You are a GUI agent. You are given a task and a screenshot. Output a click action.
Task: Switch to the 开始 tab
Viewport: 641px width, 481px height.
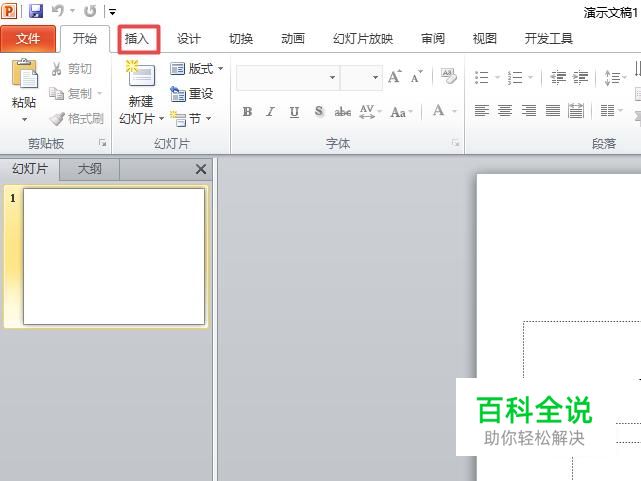tap(85, 38)
